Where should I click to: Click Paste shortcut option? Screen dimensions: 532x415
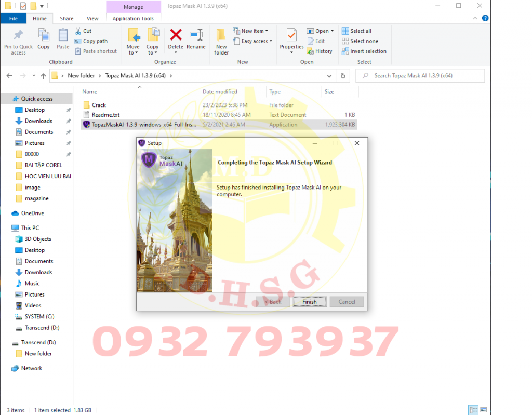[x=96, y=51]
